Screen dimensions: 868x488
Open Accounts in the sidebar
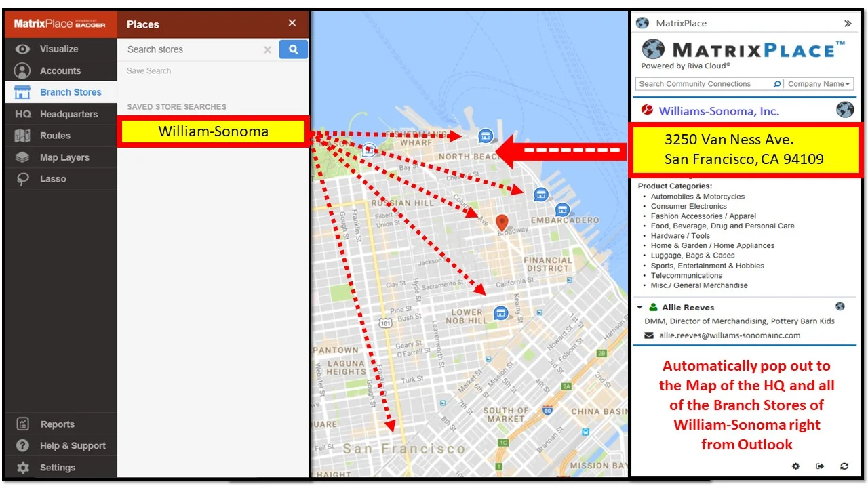point(60,70)
